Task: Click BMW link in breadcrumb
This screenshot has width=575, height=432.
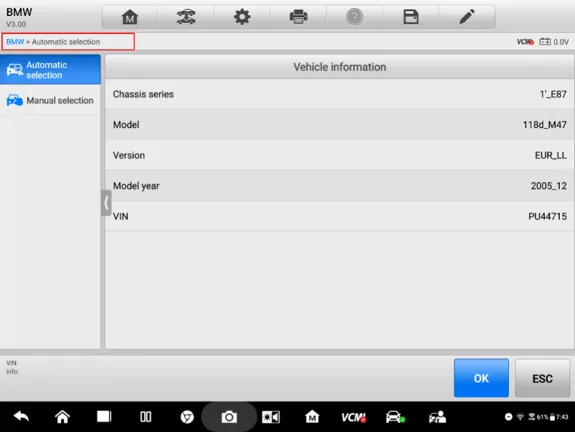Action: (x=15, y=42)
